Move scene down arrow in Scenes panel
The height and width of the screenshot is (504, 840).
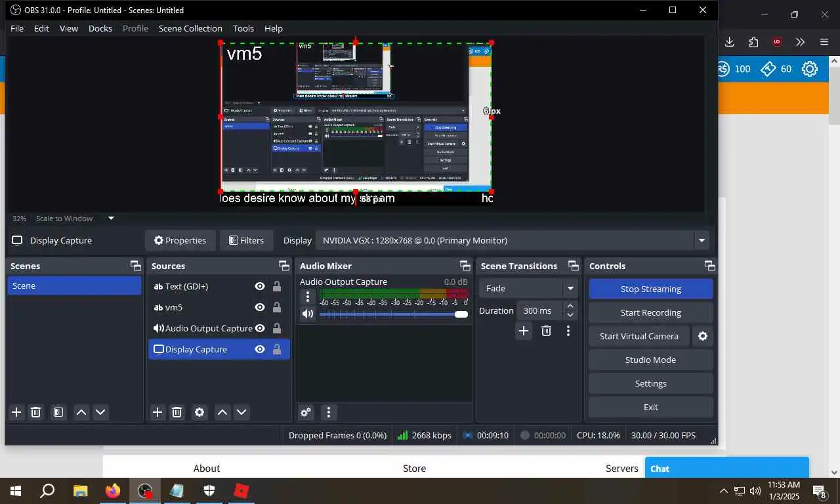point(100,412)
